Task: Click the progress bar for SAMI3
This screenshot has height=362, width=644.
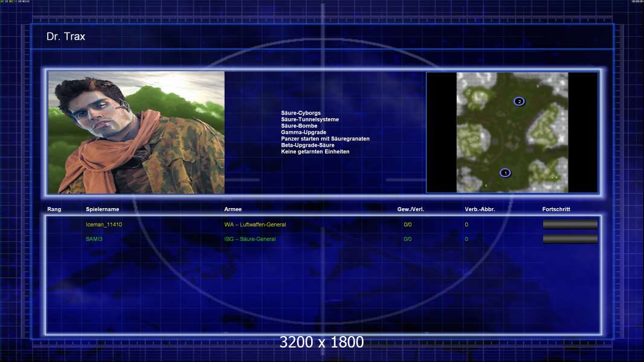Action: point(570,238)
